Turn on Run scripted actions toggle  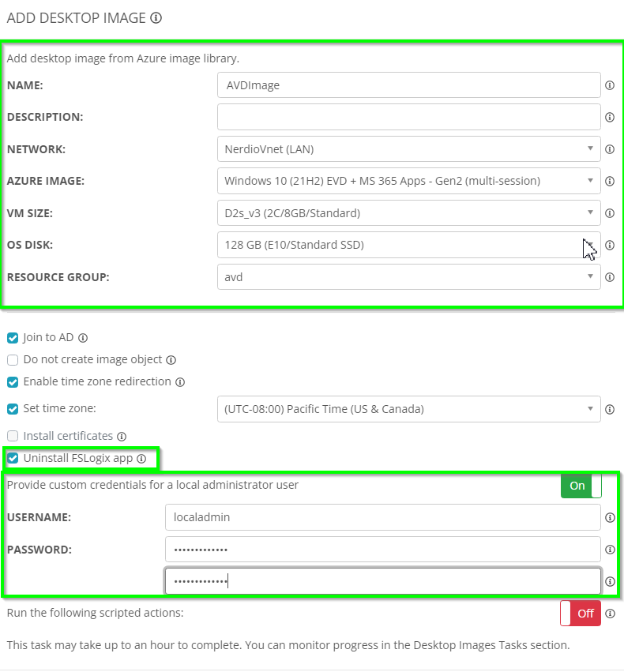click(x=581, y=614)
